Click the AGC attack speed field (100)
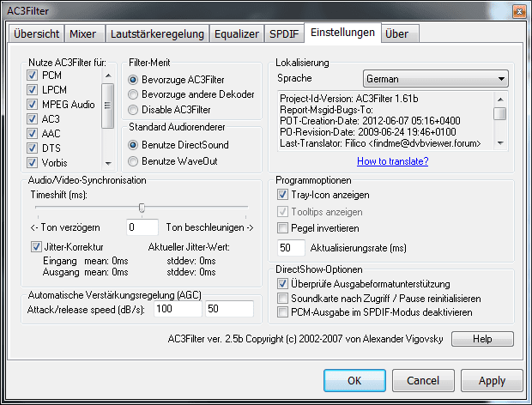 pyautogui.click(x=178, y=309)
